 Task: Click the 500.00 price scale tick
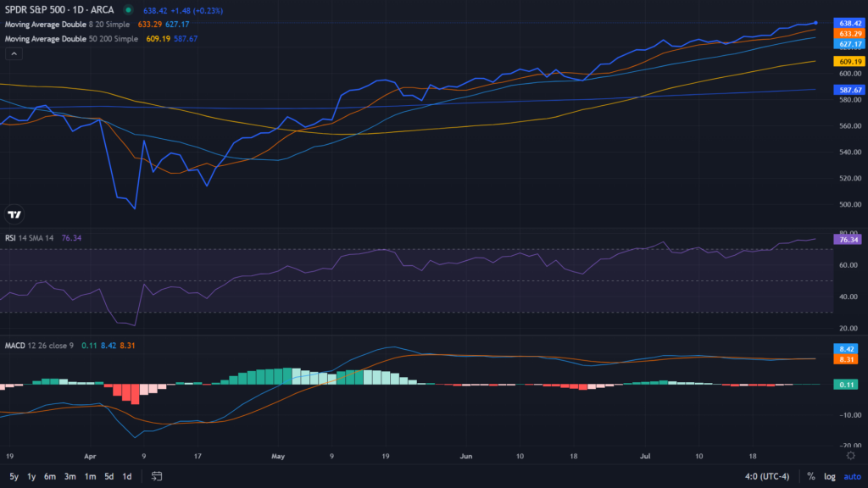coord(850,204)
